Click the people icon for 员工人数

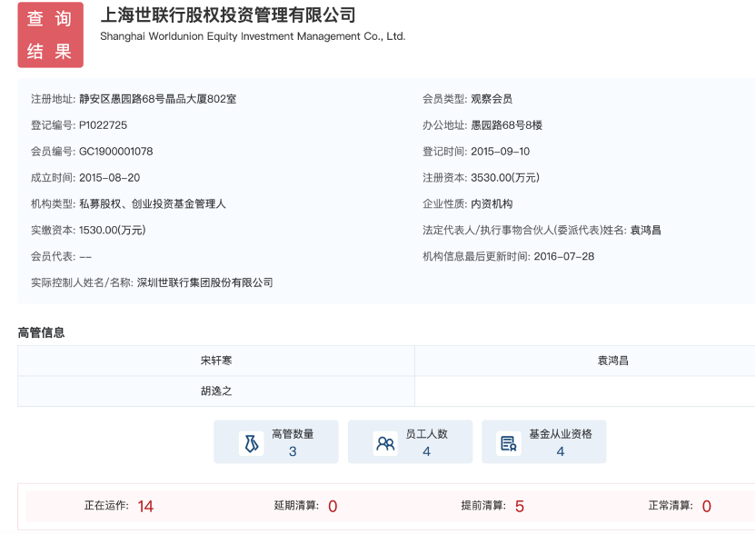pos(385,443)
